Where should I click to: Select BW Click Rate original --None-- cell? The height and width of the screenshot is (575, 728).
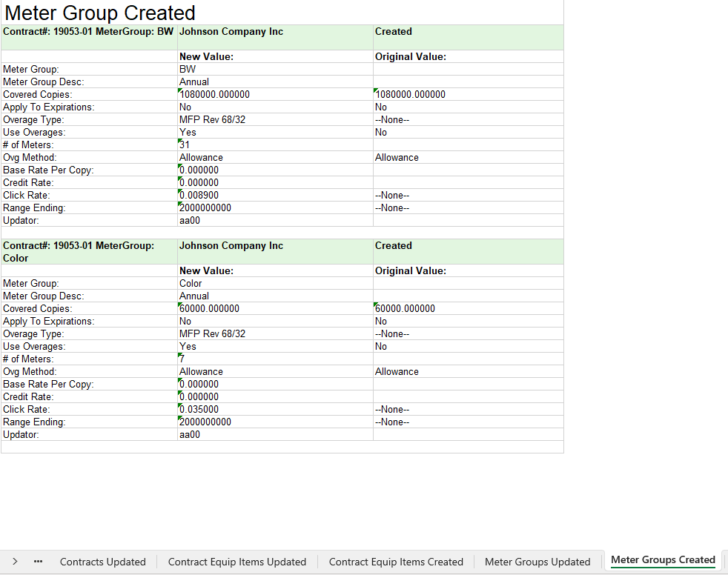tap(469, 195)
